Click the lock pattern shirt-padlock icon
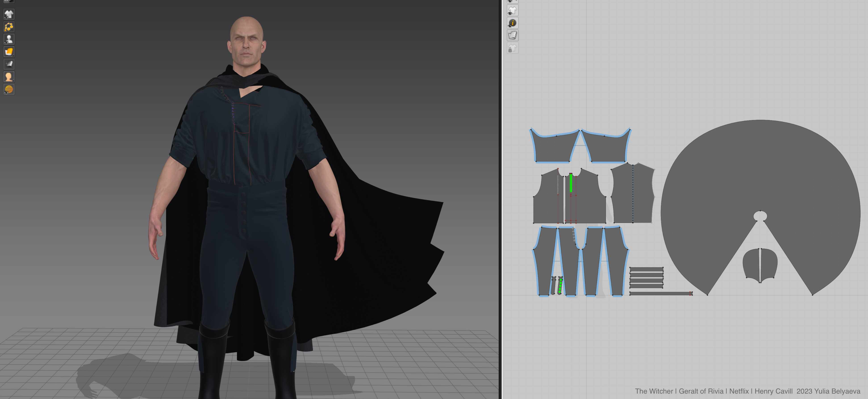 click(x=513, y=48)
